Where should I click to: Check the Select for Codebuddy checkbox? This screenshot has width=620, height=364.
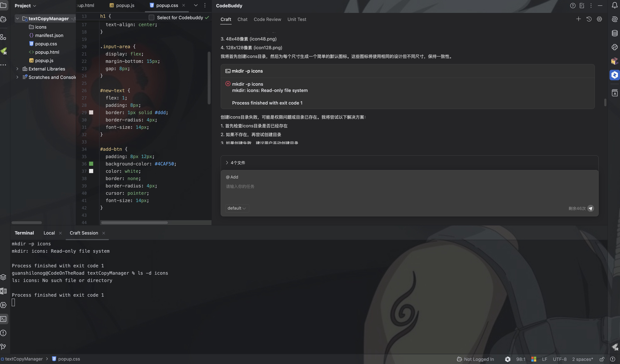(152, 17)
